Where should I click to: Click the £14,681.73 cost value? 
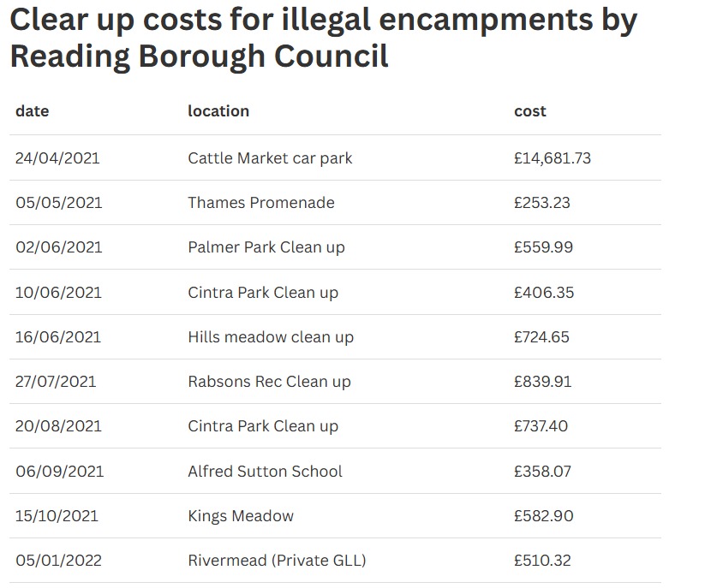pyautogui.click(x=553, y=158)
